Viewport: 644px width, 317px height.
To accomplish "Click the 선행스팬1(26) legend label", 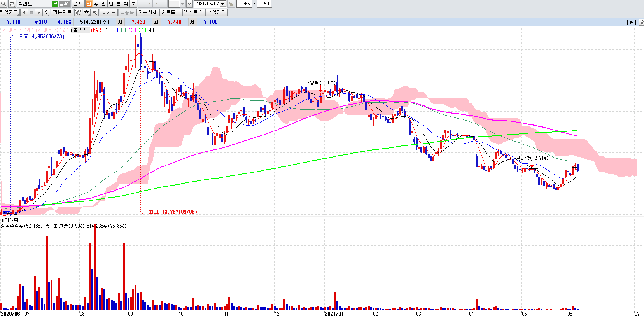I will [x=18, y=30].
